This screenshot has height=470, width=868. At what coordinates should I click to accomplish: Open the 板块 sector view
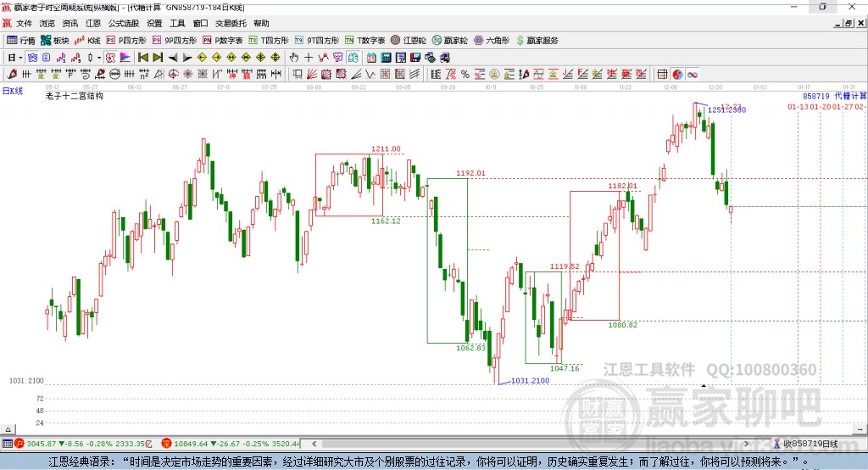[55, 41]
